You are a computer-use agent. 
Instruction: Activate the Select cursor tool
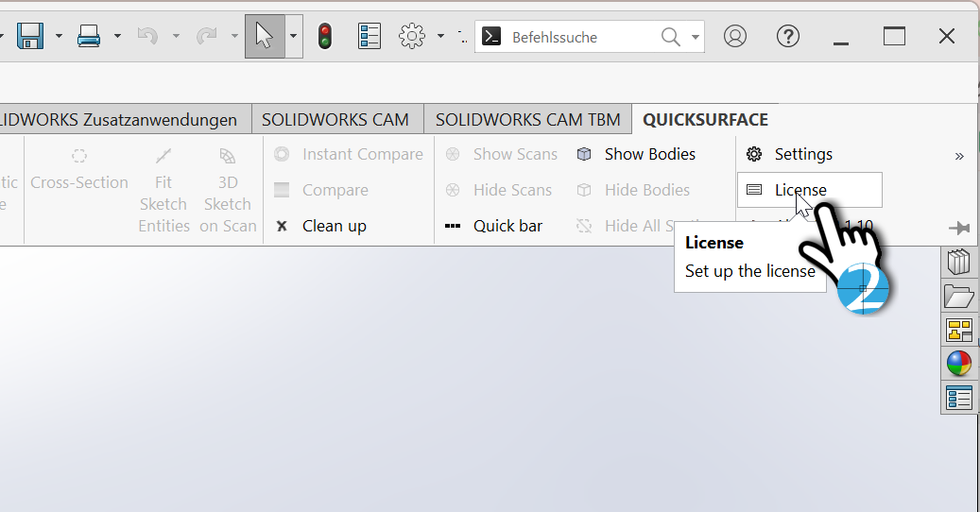click(x=265, y=36)
